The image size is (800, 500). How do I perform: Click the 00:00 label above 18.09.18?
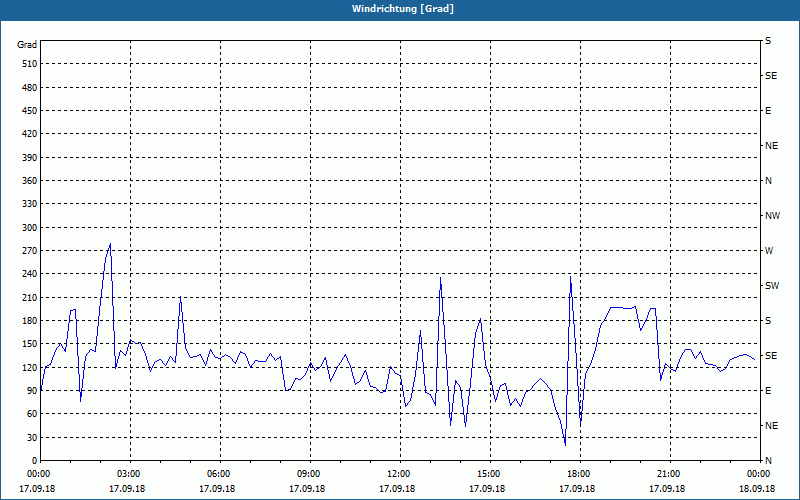point(757,474)
